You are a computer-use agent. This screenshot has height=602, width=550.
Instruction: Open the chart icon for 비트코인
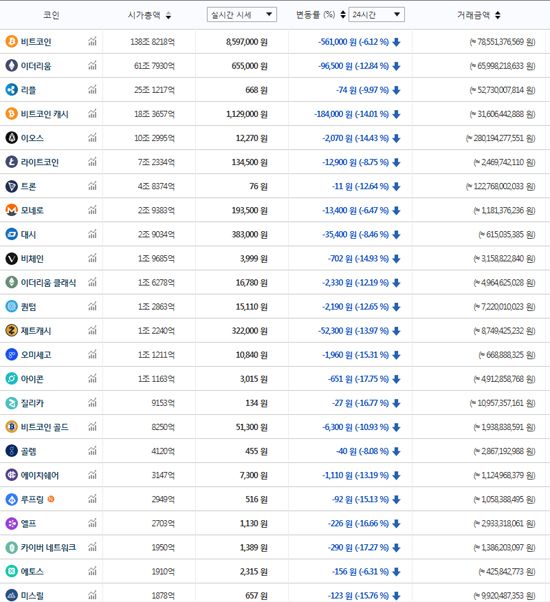[92, 41]
